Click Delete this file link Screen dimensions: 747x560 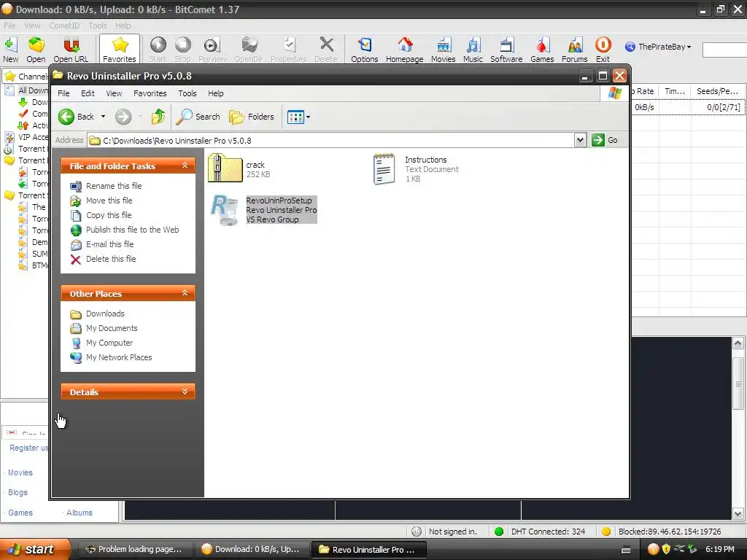click(x=111, y=259)
